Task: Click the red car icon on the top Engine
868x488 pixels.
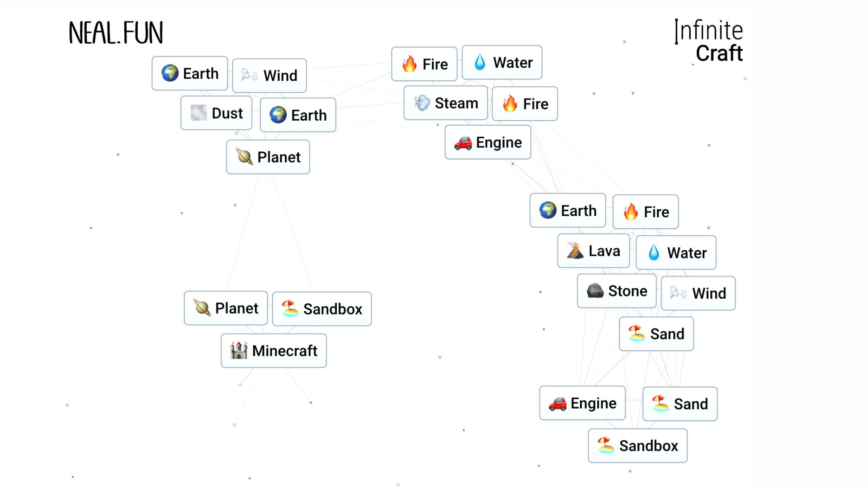Action: click(463, 143)
